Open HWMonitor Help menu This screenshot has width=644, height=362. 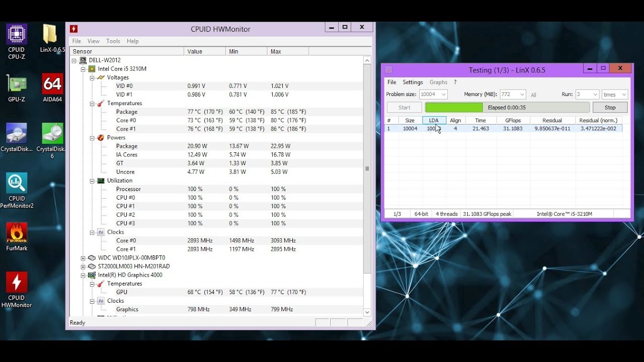pyautogui.click(x=133, y=41)
